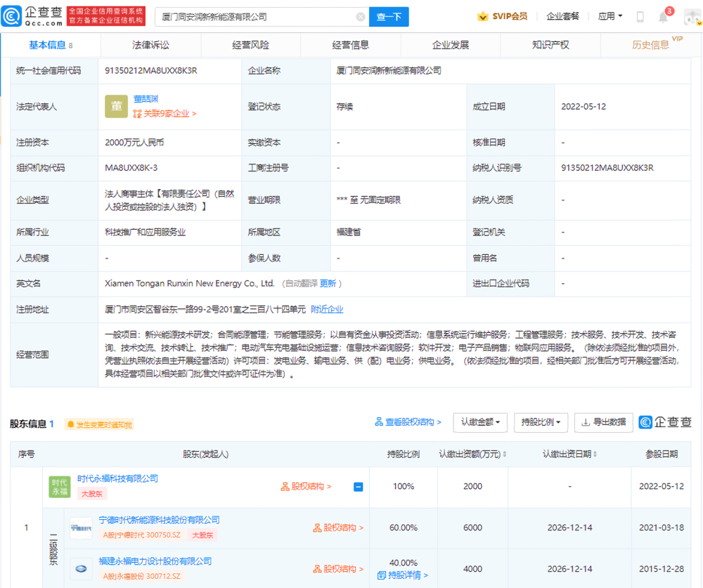
Task: Switch to 企业发展 tab
Action: 451,45
